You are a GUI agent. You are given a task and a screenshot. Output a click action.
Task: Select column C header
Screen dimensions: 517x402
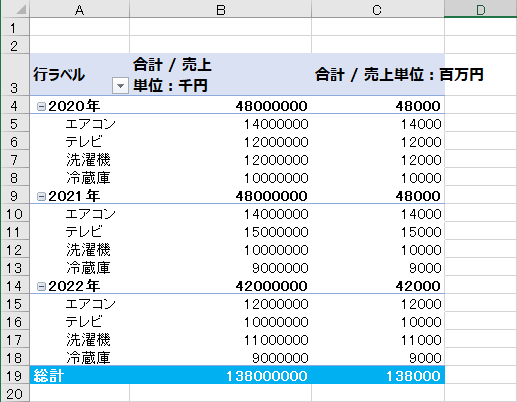coord(378,9)
